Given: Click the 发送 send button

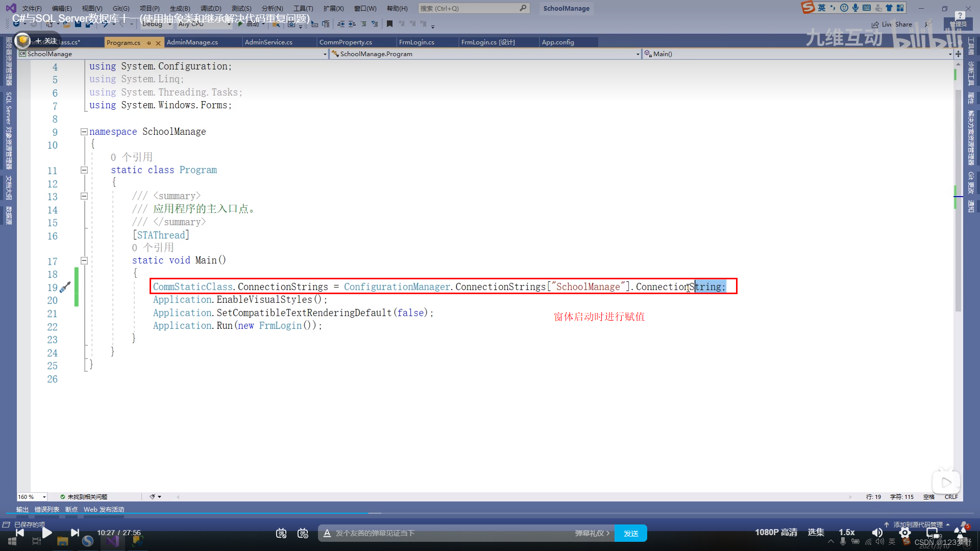Looking at the screenshot, I should tap(631, 534).
